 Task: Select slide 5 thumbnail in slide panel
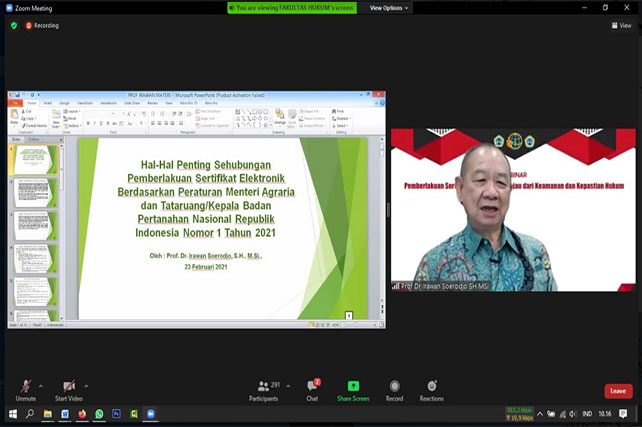click(x=34, y=291)
